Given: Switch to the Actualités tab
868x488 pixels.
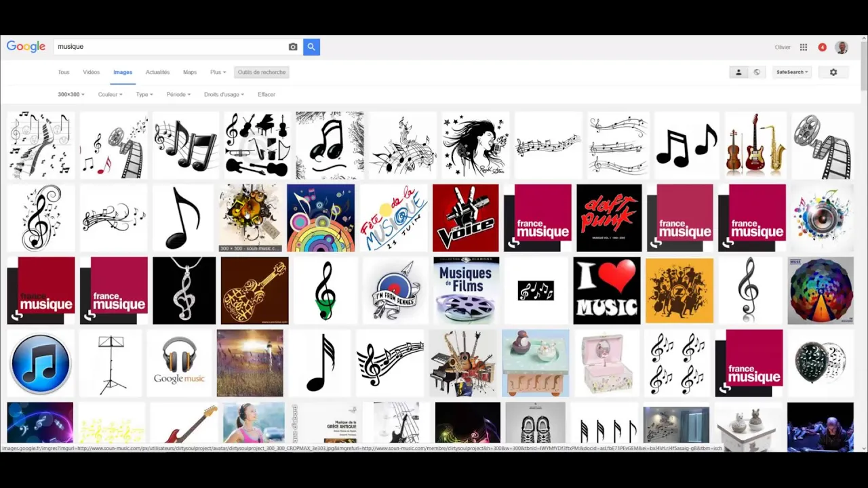Looking at the screenshot, I should (x=158, y=72).
